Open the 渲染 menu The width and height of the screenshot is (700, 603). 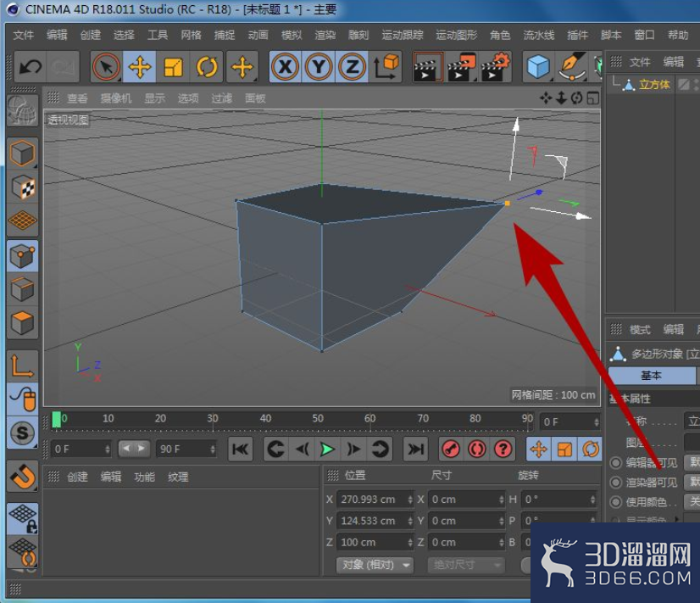click(325, 35)
